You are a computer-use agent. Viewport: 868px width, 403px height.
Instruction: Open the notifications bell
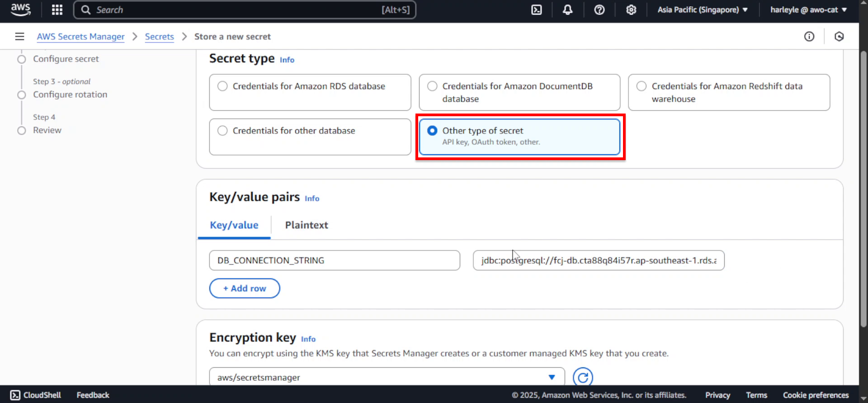point(567,9)
